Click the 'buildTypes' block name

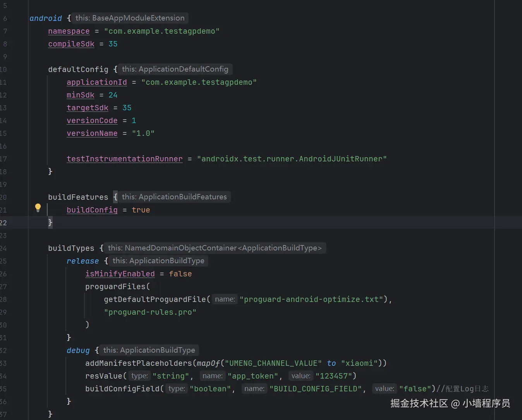tap(71, 248)
